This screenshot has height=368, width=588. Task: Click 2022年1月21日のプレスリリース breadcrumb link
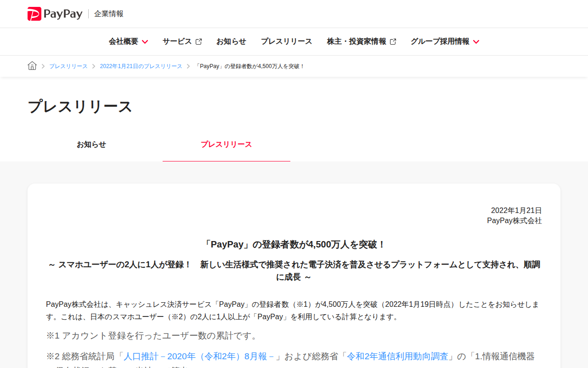pyautogui.click(x=141, y=66)
